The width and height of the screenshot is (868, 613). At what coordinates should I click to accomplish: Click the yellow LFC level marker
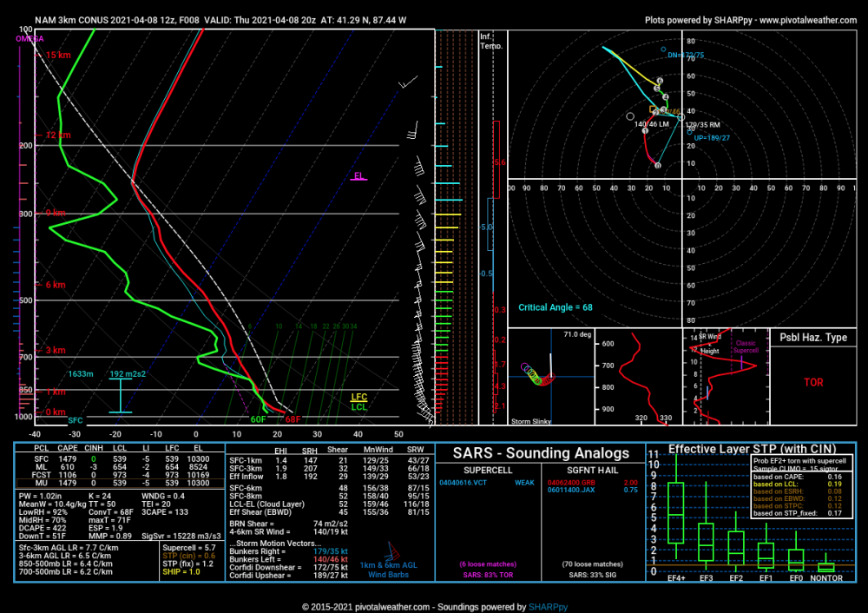(358, 398)
